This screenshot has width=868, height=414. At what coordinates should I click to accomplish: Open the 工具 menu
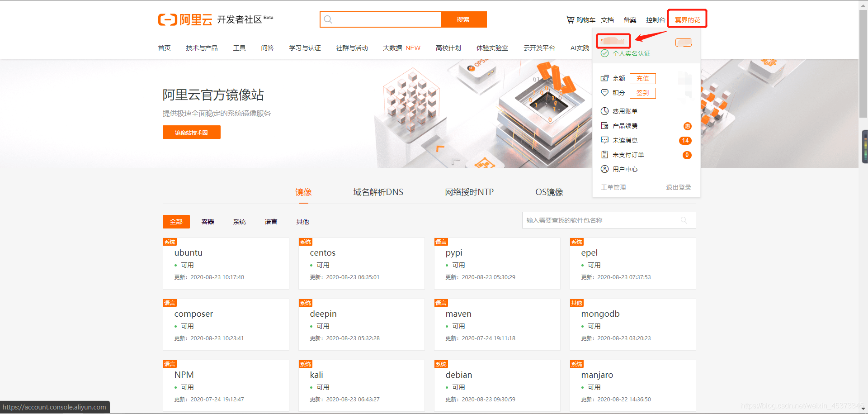(240, 48)
